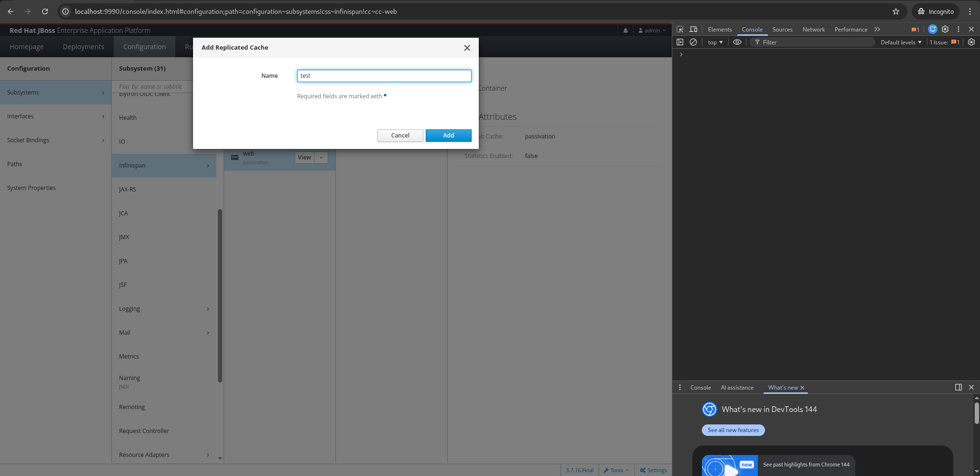
Task: Reload the page with the refresh icon
Action: click(45, 11)
